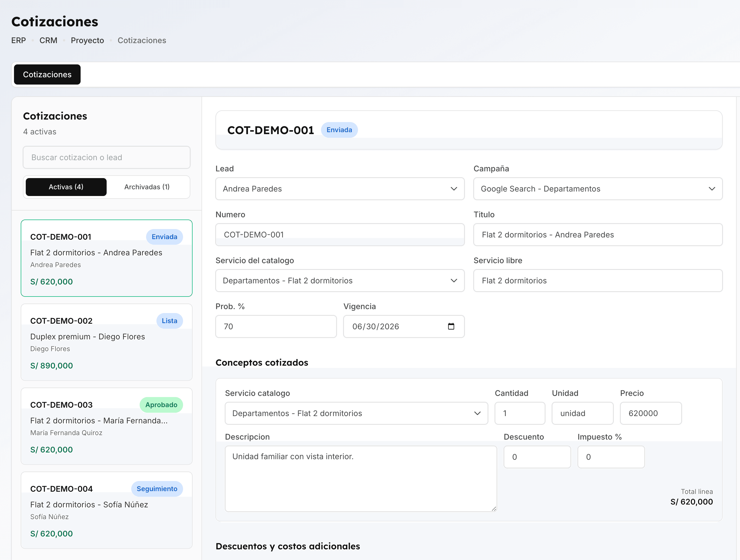Click the Unidad input field

[582, 413]
